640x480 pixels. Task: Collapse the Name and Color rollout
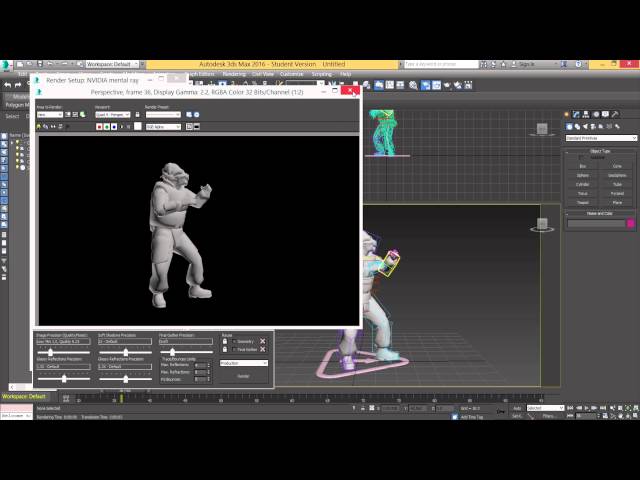pyautogui.click(x=600, y=213)
